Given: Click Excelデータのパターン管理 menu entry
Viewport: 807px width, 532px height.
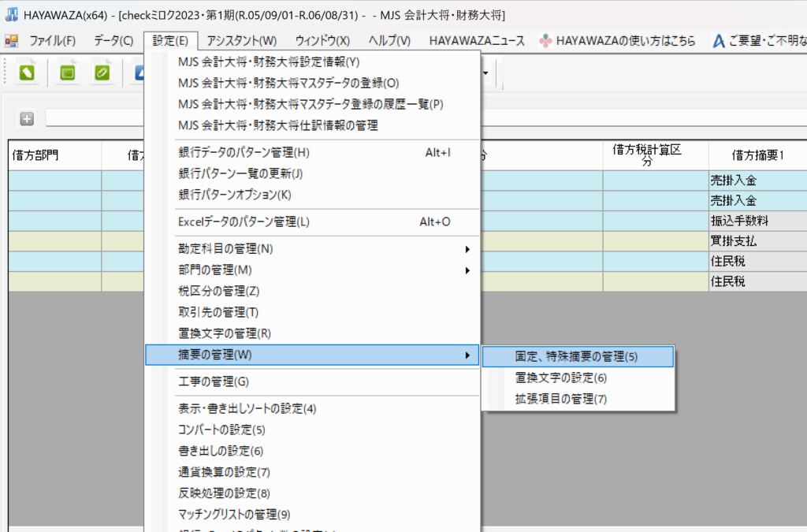Looking at the screenshot, I should (244, 221).
